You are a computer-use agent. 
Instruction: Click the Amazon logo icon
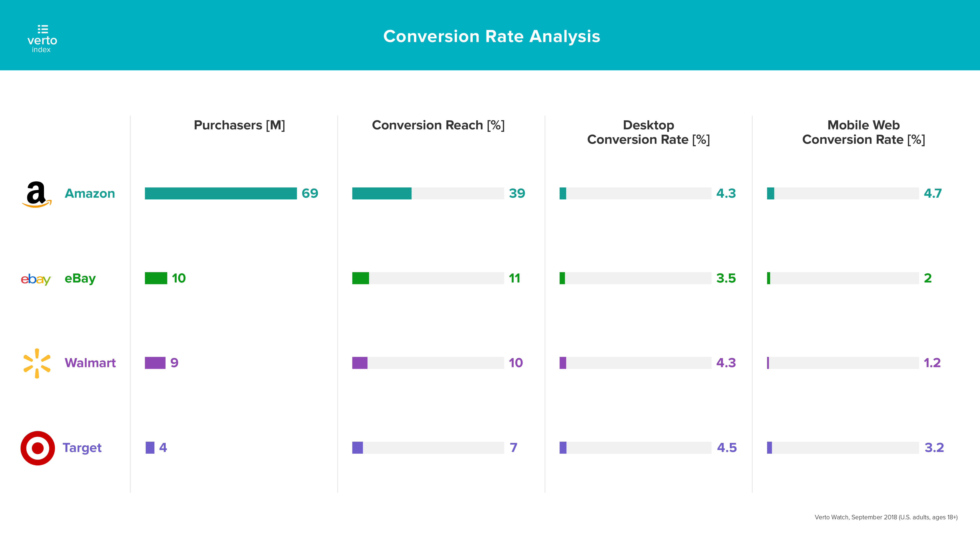click(36, 194)
